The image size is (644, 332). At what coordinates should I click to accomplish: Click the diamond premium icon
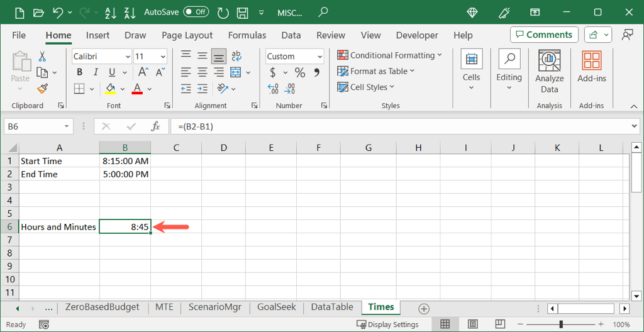coord(472,13)
